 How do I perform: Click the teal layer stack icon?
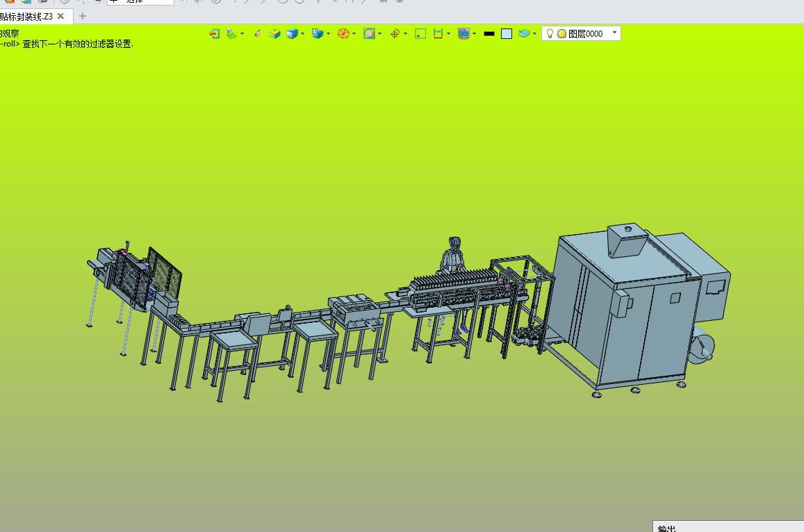524,34
